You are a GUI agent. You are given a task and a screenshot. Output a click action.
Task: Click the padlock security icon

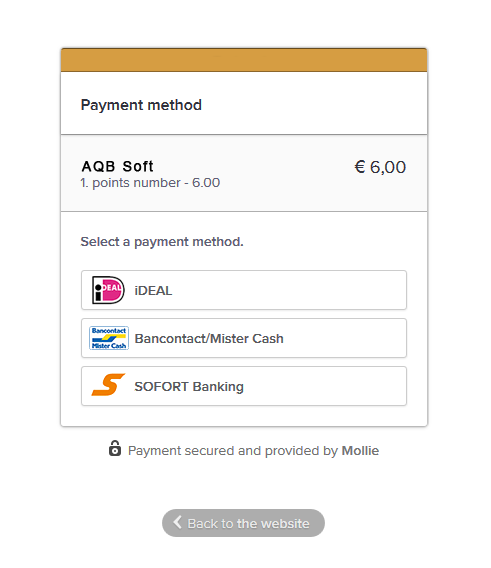tap(115, 448)
